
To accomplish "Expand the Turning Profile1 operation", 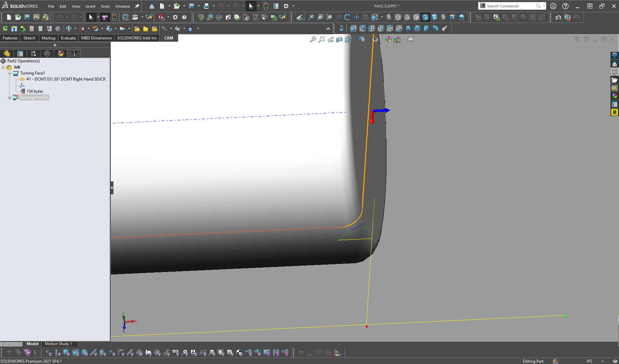I will [x=9, y=97].
